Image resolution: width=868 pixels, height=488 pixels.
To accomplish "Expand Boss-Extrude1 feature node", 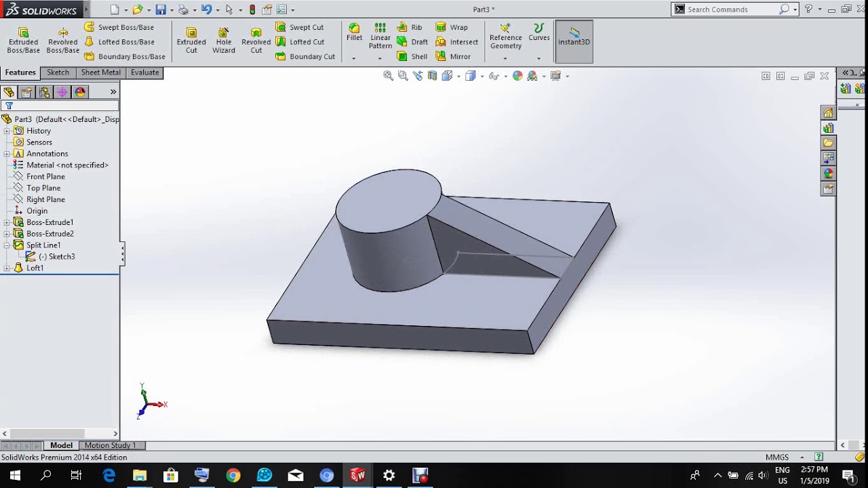I will coord(7,222).
